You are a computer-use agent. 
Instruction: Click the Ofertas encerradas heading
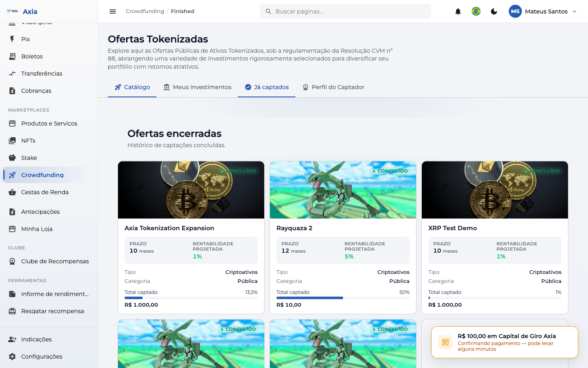174,134
